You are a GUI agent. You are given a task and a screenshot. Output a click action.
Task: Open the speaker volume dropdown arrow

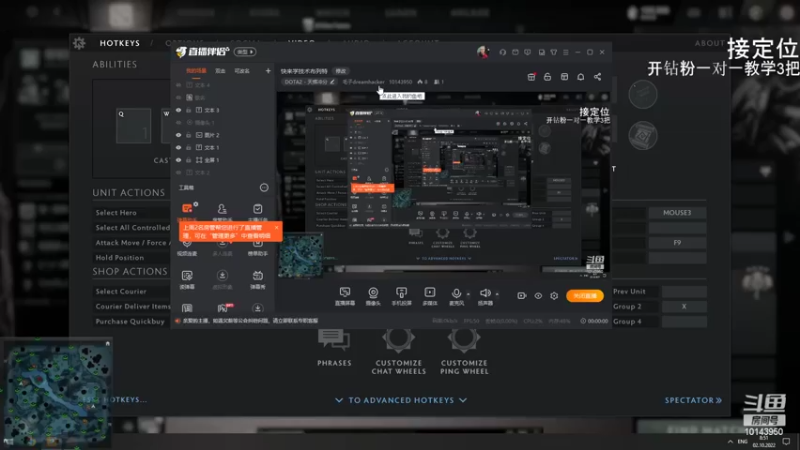point(497,294)
